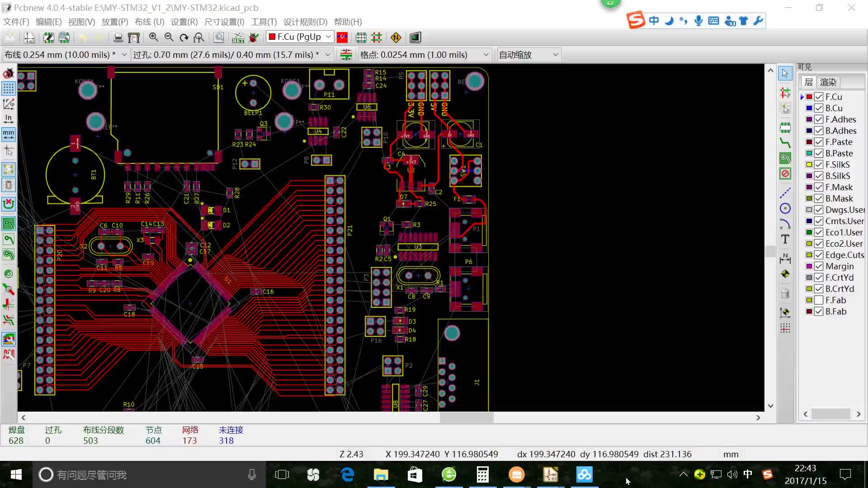Viewport: 868px width, 488px height.
Task: Zoom in with magnifier plus icon
Action: click(x=154, y=38)
